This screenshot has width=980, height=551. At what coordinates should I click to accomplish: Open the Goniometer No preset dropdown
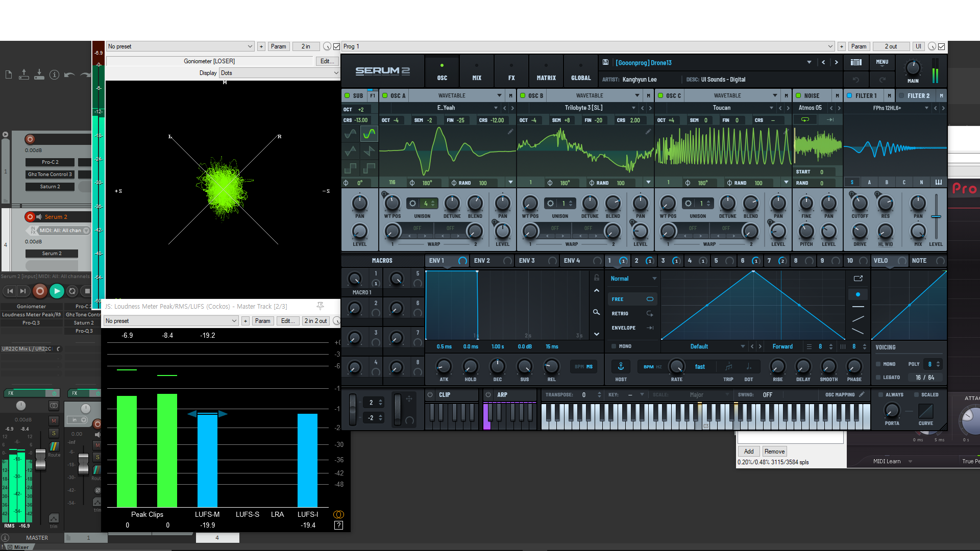(180, 46)
